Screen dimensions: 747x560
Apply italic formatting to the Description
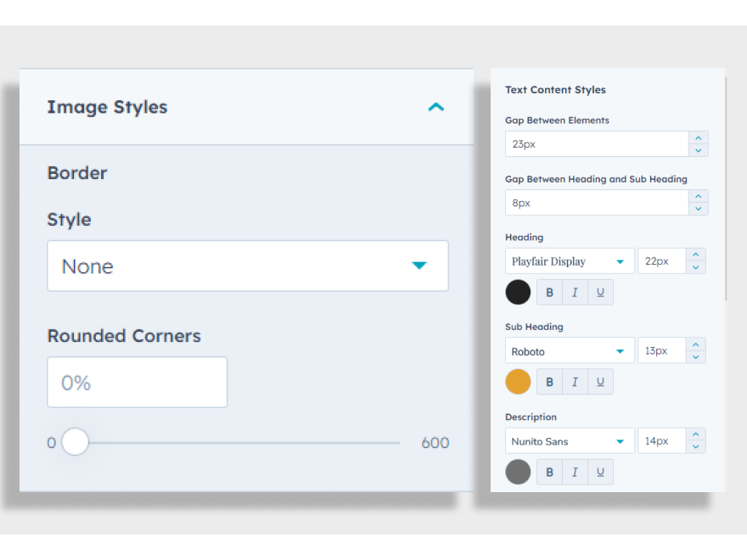[x=575, y=471]
